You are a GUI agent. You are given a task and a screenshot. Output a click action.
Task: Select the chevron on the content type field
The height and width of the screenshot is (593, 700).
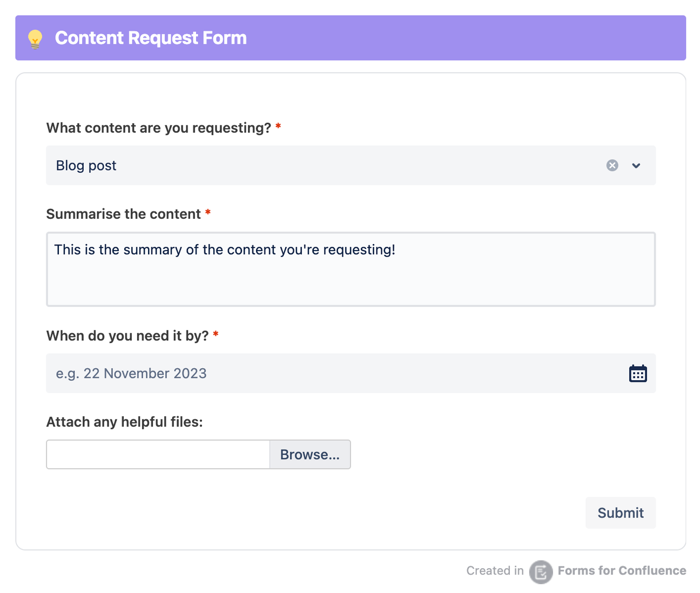636,166
